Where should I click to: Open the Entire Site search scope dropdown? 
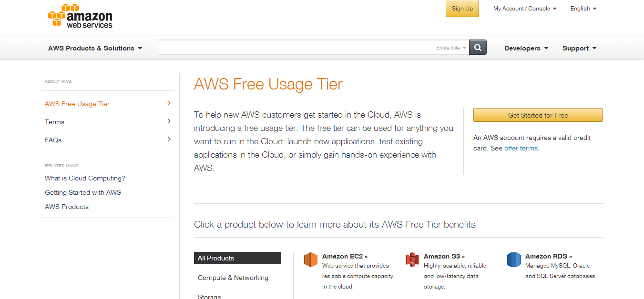pyautogui.click(x=451, y=48)
